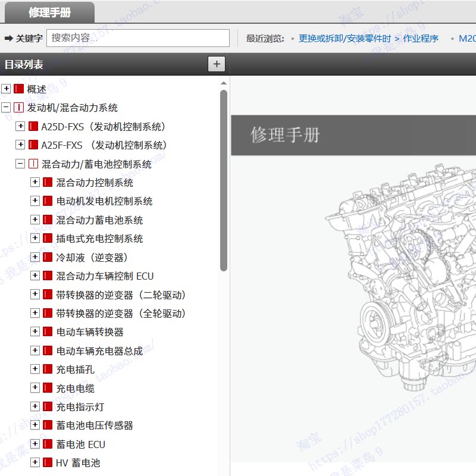Screen dimensions: 476x476
Task: Click book icon beside 混合动力车辆控制 ECU
Action: point(48,275)
